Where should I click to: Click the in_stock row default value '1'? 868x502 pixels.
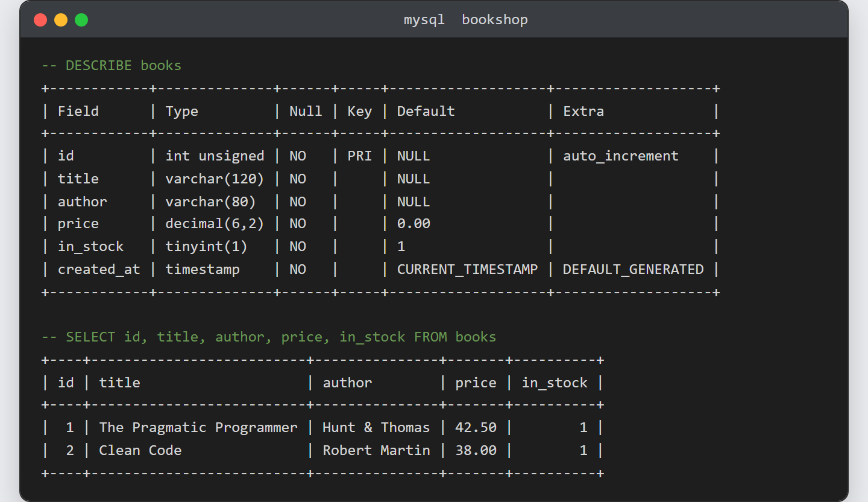click(x=401, y=246)
